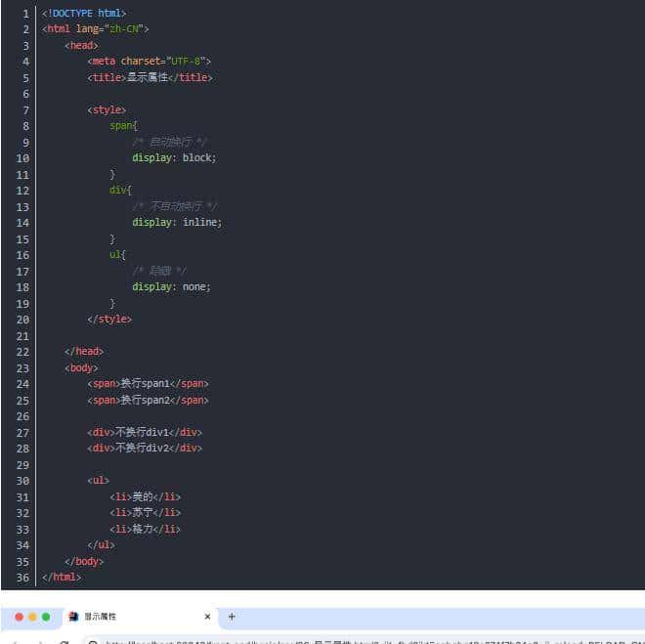Click the html lang="zh-CN" line
Viewport: 645px width, 644px height.
[96, 28]
